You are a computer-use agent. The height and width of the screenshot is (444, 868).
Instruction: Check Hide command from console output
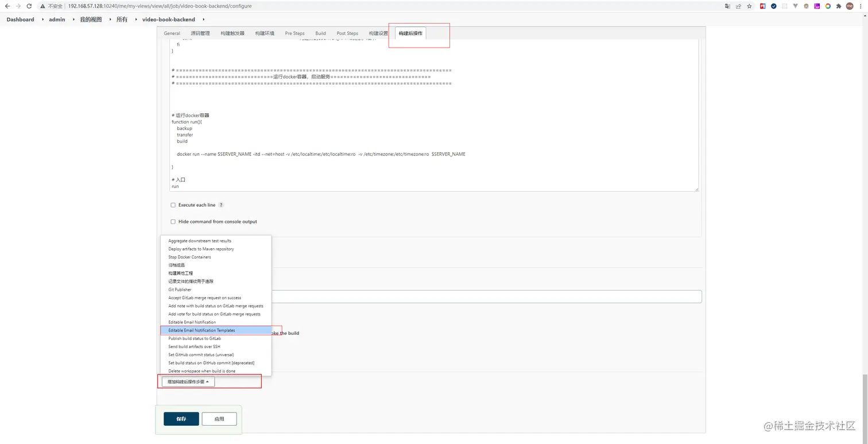173,222
